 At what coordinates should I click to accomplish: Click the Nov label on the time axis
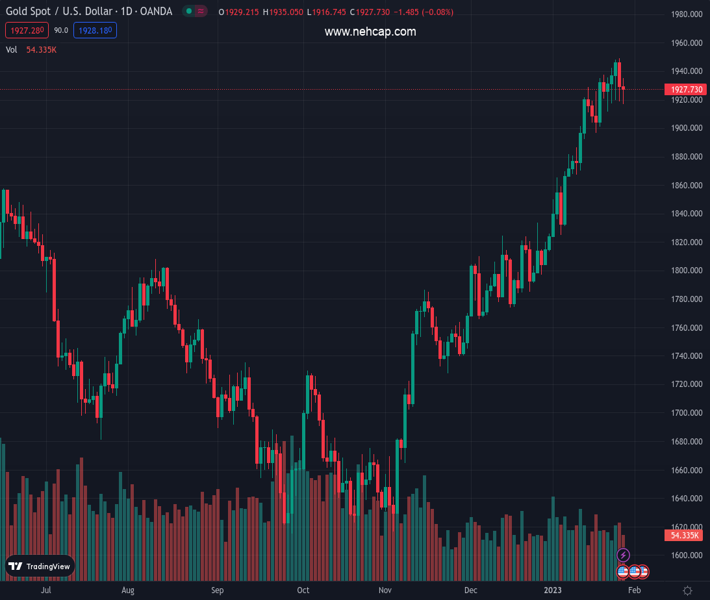(x=385, y=591)
